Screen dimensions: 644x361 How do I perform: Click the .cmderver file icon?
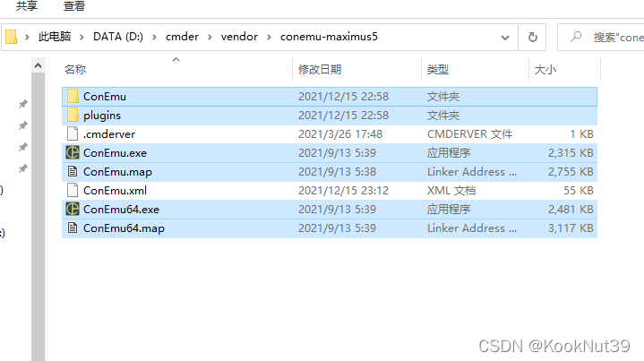pyautogui.click(x=73, y=133)
